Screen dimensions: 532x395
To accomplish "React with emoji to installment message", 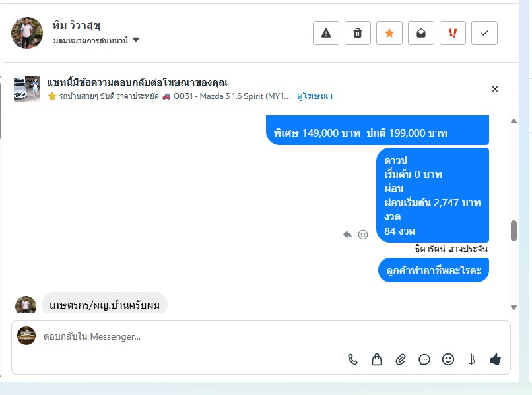I will coord(362,235).
